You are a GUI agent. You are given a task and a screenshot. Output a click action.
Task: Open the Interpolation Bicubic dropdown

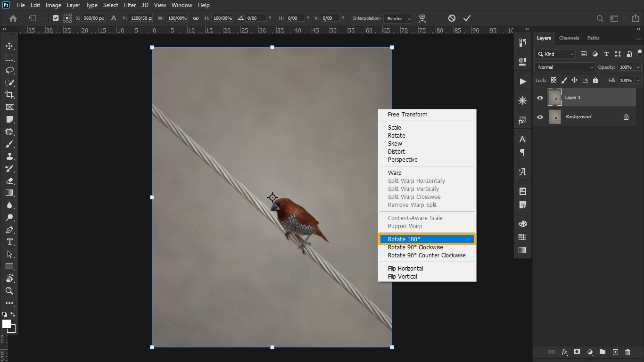398,18
